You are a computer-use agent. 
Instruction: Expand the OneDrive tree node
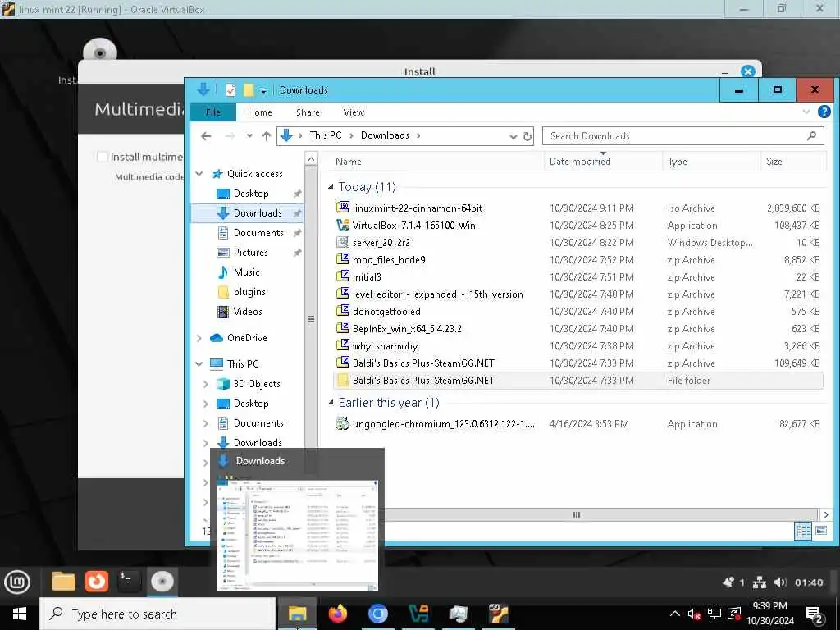click(x=199, y=338)
